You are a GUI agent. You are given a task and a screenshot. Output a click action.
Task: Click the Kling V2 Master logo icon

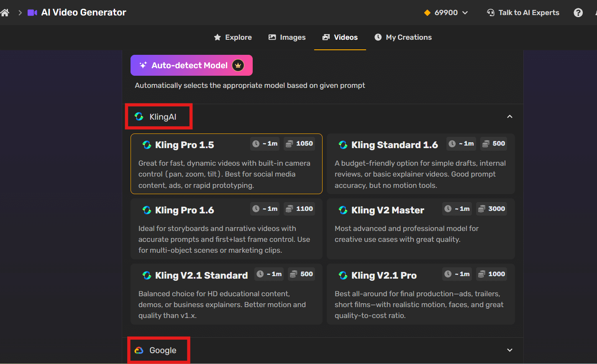[343, 210]
